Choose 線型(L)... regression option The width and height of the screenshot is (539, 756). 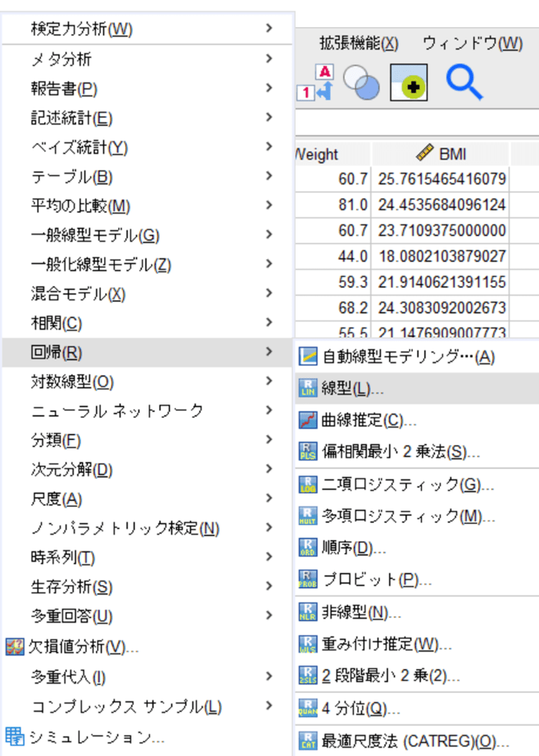pos(417,388)
